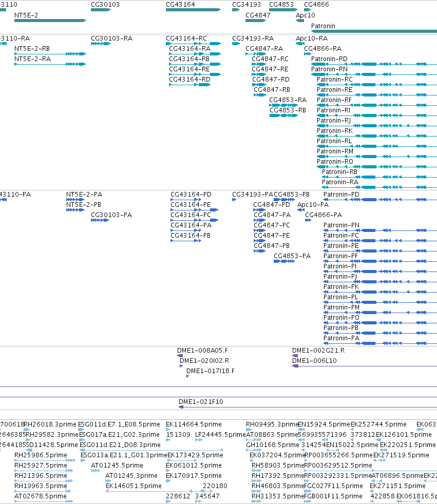Click EST LP24445.5prime
The image size is (437, 504).
click(x=221, y=435)
